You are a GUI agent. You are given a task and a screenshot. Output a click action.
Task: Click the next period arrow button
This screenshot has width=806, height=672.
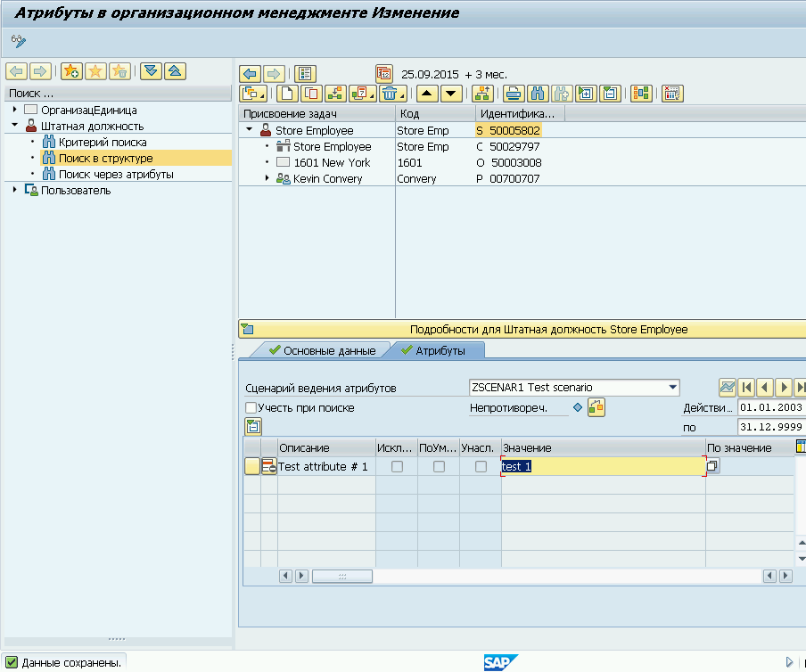pos(784,387)
